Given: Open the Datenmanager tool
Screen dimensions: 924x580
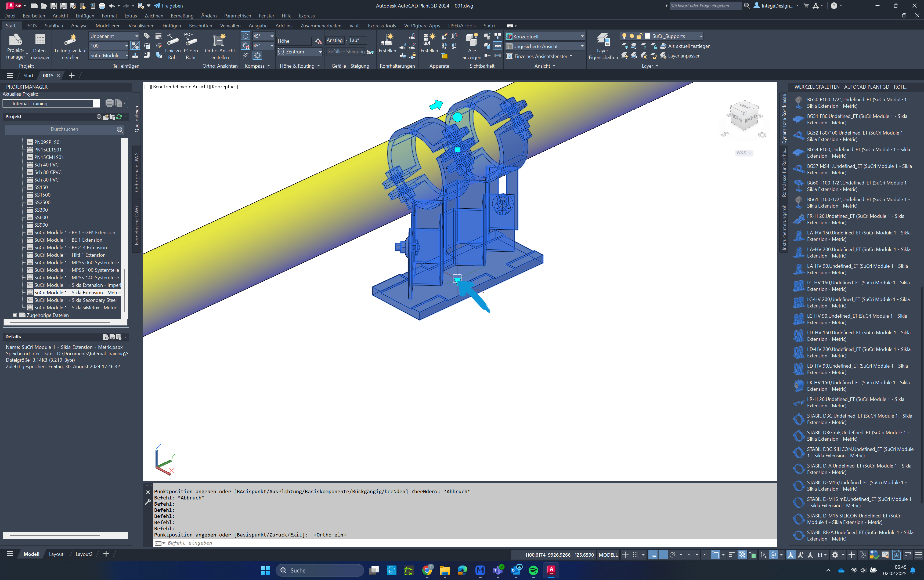Looking at the screenshot, I should point(40,46).
